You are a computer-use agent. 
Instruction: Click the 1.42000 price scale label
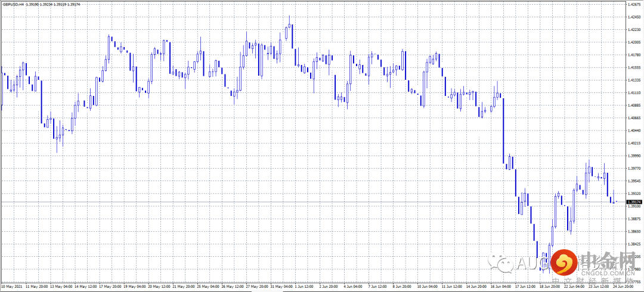[x=634, y=42]
